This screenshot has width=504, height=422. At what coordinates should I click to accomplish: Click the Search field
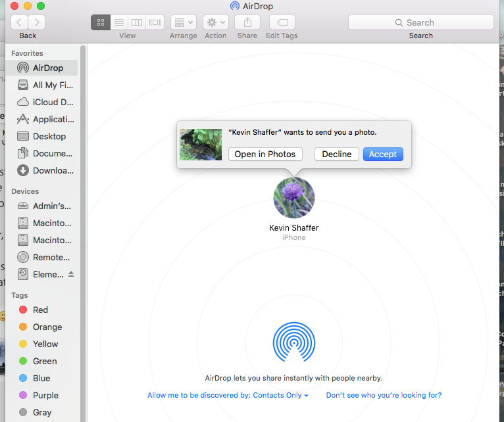420,22
